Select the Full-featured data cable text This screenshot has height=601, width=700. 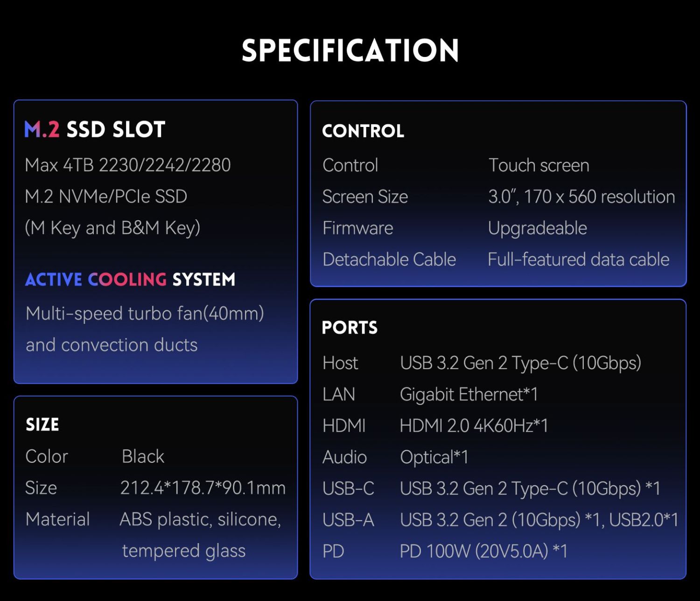pyautogui.click(x=579, y=259)
